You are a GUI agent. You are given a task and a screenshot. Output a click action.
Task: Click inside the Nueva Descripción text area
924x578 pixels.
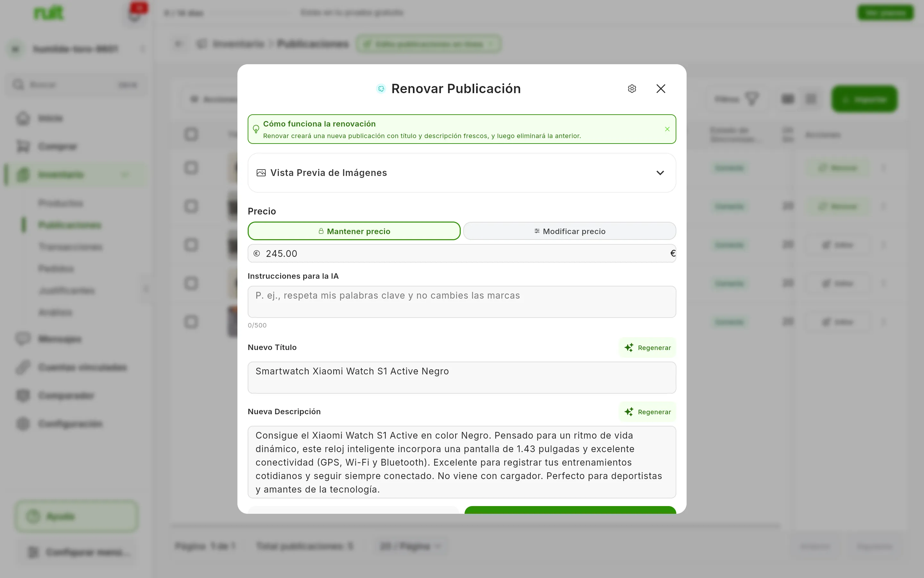click(462, 462)
